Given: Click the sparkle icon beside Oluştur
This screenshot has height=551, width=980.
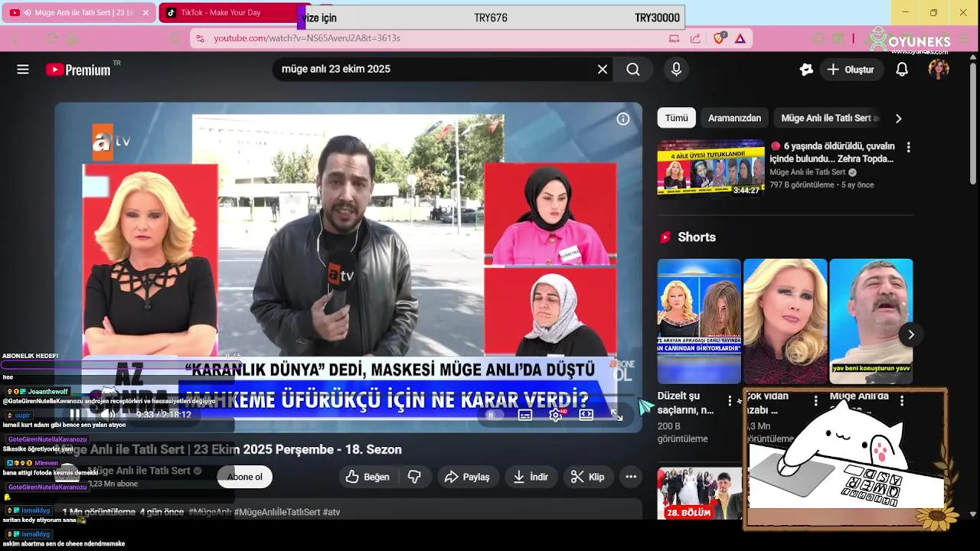Looking at the screenshot, I should click(x=805, y=70).
